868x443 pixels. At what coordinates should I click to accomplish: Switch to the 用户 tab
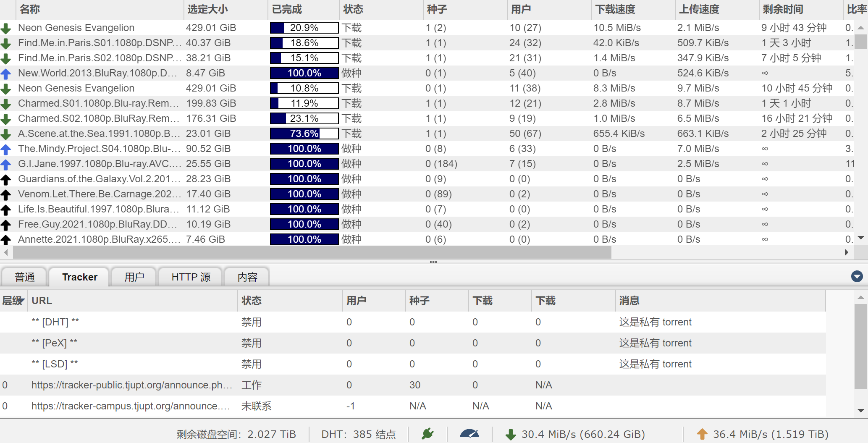pos(134,277)
